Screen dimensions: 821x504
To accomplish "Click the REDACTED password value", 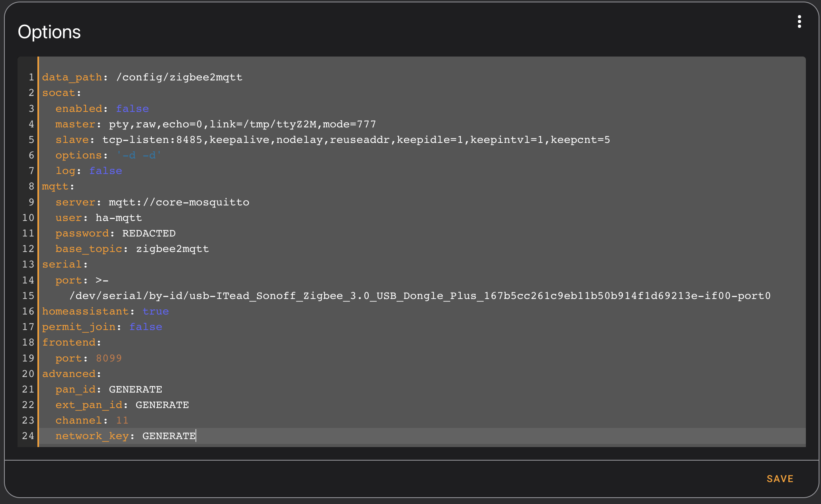I will coord(149,233).
